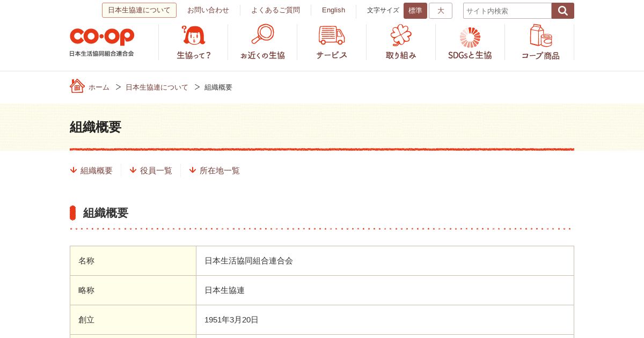Open the コープ商品 milk carton icon
The width and height of the screenshot is (644, 338).
point(540,35)
